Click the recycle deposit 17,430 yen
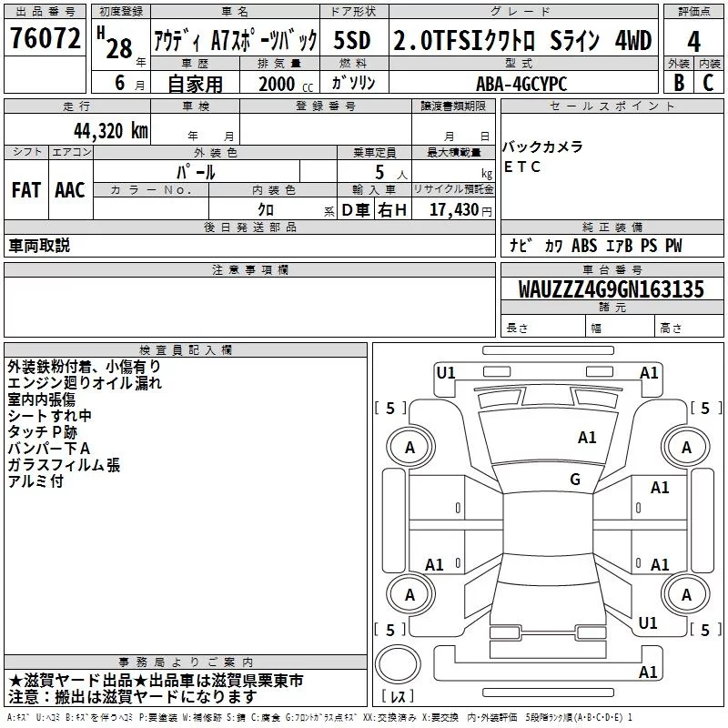This screenshot has width=728, height=728. (x=460, y=209)
